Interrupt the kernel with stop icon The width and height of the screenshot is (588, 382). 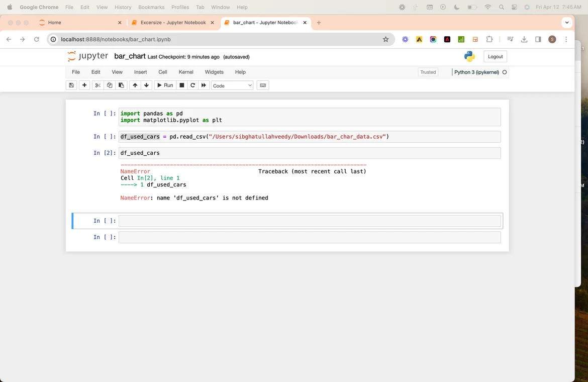pos(182,85)
